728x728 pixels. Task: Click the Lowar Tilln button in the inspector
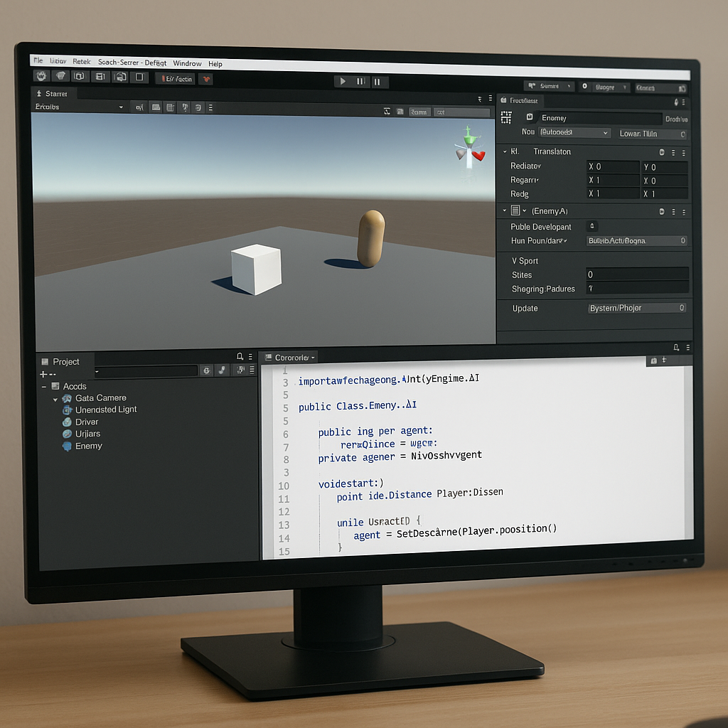coord(651,134)
